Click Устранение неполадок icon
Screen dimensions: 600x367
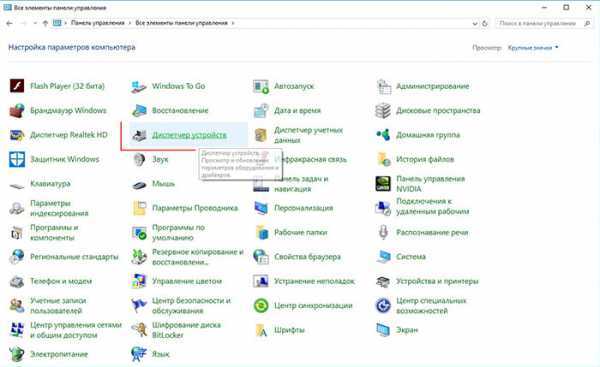click(x=261, y=281)
